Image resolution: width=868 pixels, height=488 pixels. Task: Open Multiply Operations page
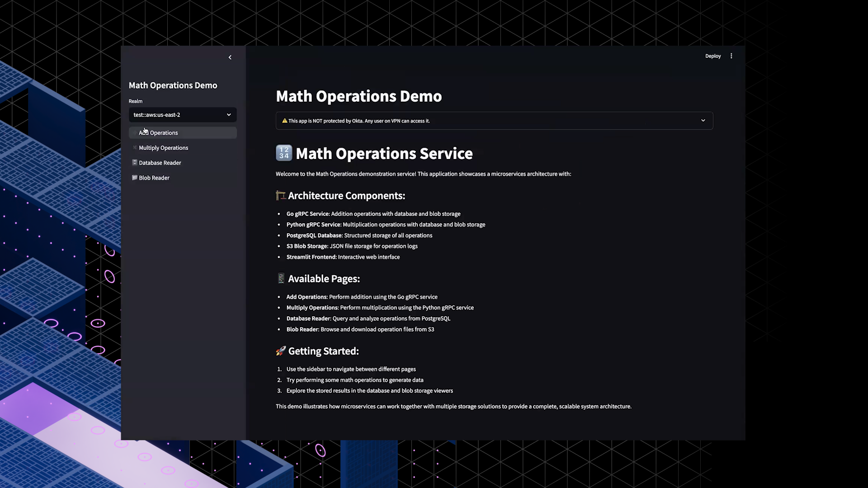[183, 148]
